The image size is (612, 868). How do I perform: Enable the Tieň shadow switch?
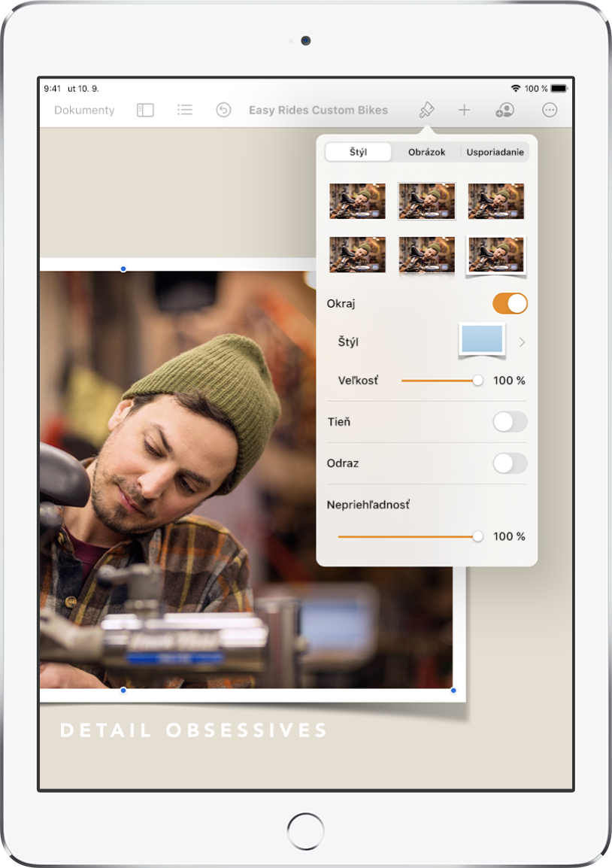pyautogui.click(x=510, y=422)
